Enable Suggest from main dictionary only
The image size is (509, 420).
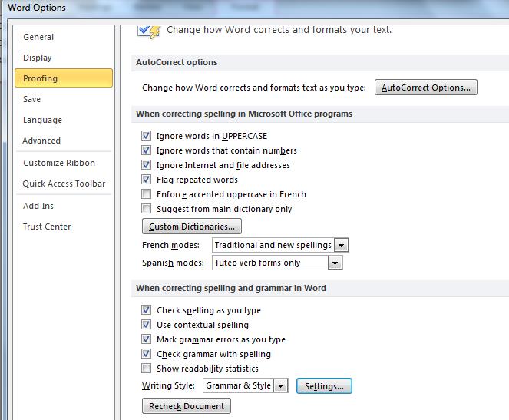pos(146,208)
